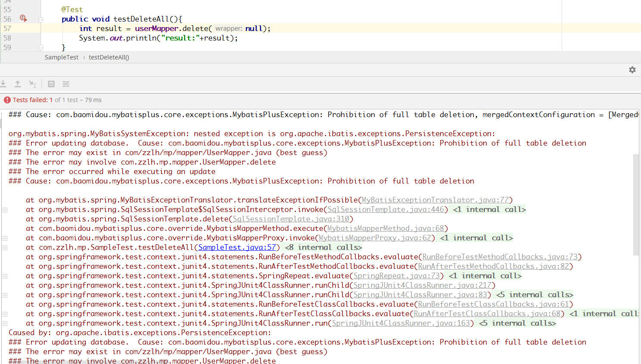Open MybatisMapperMethod.java:68 source link
Screen dimensions: 641x364
385,229
